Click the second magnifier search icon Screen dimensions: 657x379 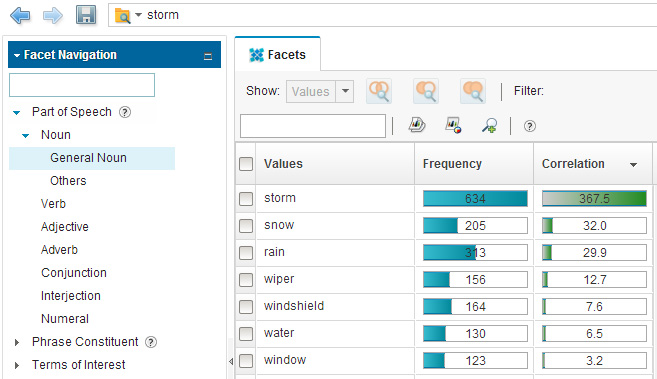[x=426, y=91]
